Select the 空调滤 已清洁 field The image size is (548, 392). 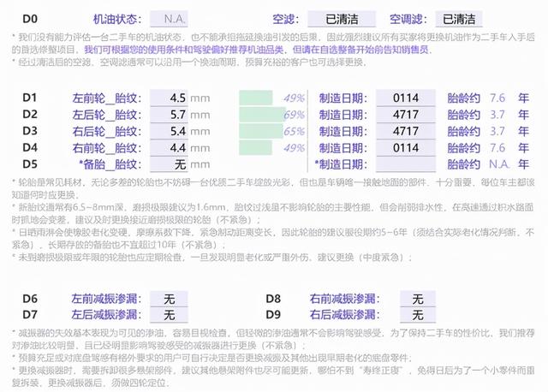click(459, 18)
